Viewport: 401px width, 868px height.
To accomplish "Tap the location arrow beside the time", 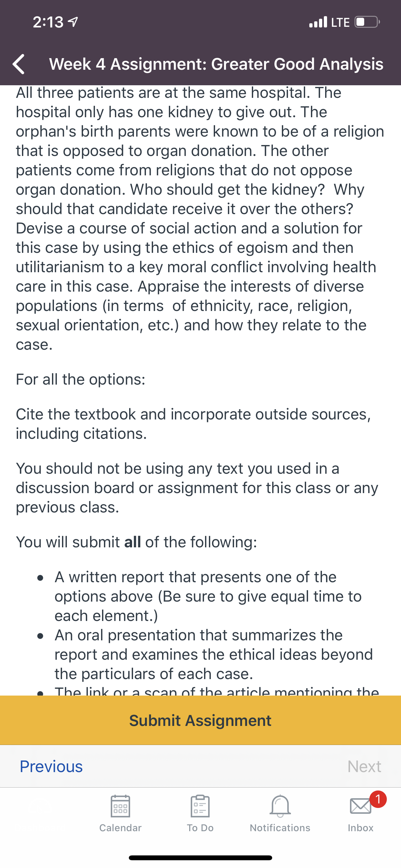I will pos(73,22).
